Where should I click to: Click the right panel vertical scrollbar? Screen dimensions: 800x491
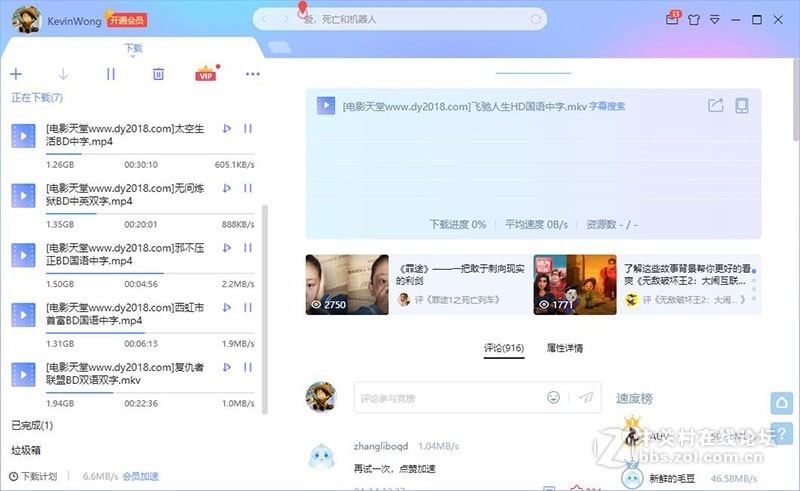(x=796, y=100)
